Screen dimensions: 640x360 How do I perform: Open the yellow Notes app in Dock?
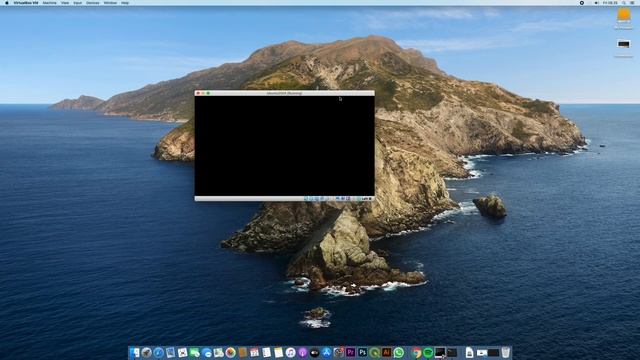coord(278,352)
